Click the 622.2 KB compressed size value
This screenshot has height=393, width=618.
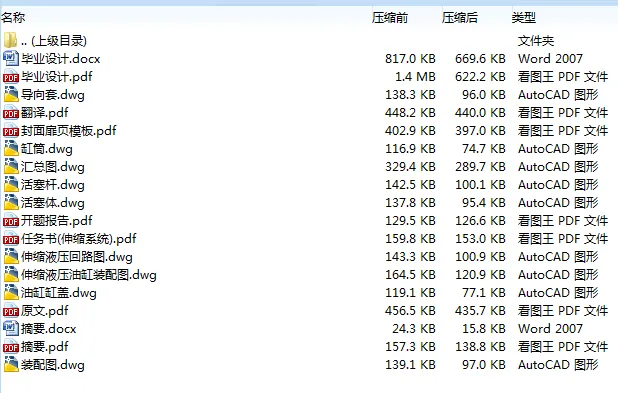(x=480, y=76)
